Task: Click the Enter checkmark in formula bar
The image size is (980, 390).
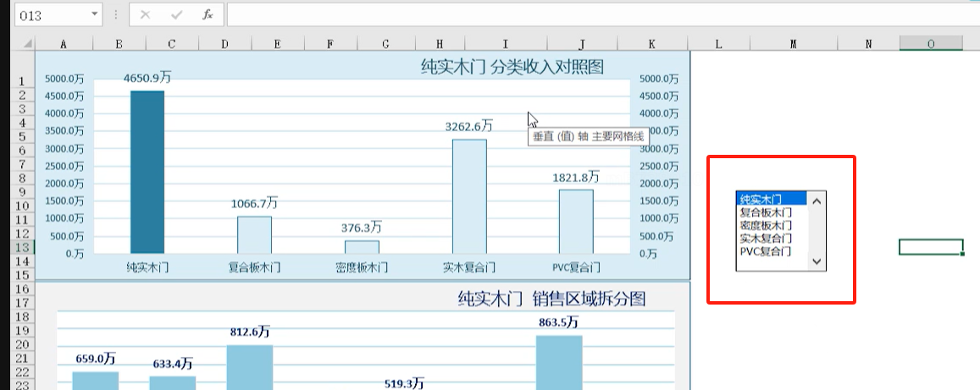Action: (x=176, y=15)
